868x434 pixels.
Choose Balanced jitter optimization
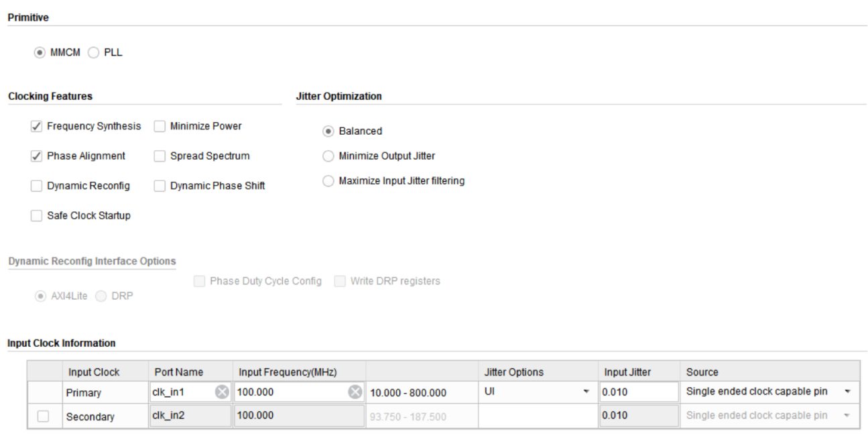pos(328,131)
